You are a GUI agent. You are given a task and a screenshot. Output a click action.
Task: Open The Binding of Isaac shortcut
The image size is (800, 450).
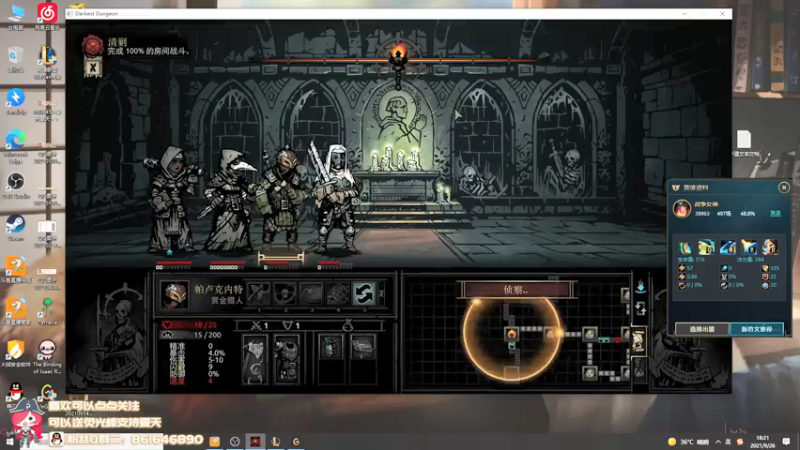pos(47,357)
